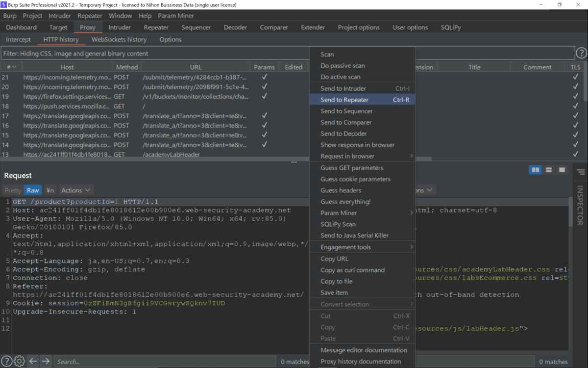The width and height of the screenshot is (588, 368).
Task: Open search settings gear icon
Action: (19, 361)
